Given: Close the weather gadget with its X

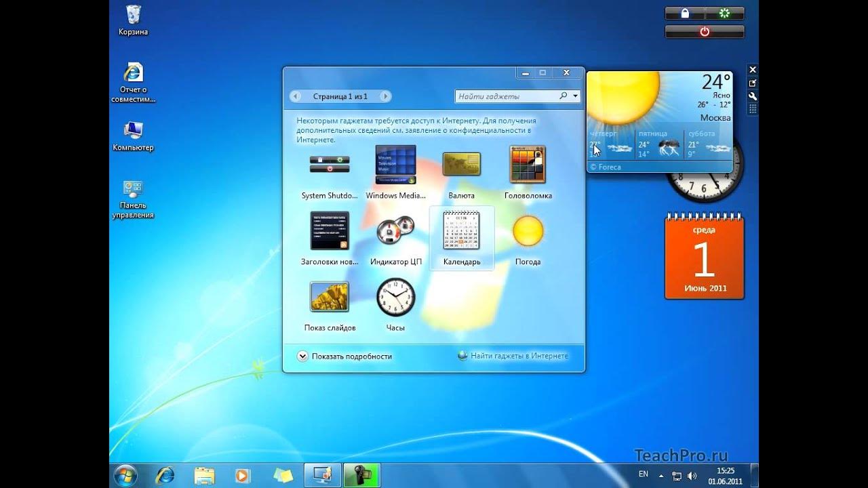Looking at the screenshot, I should pos(752,70).
